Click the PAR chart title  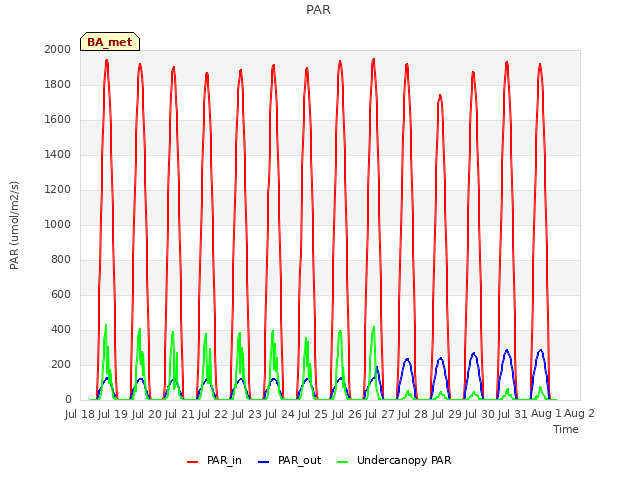(x=318, y=10)
